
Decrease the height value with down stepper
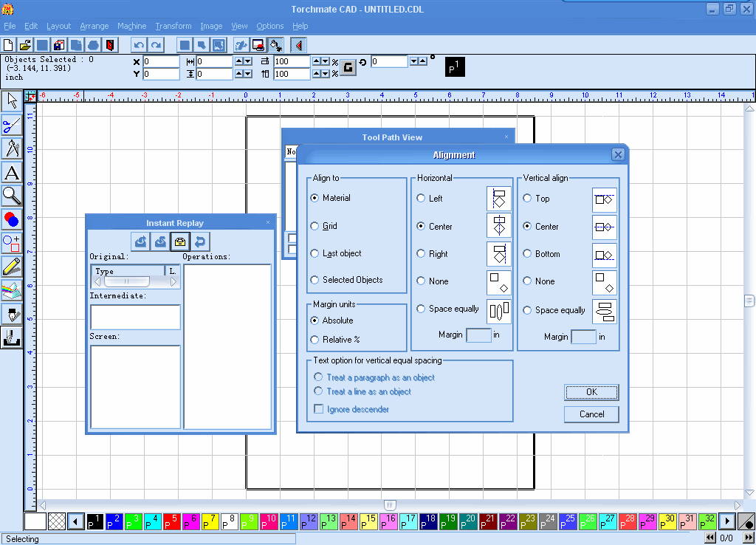(248, 74)
